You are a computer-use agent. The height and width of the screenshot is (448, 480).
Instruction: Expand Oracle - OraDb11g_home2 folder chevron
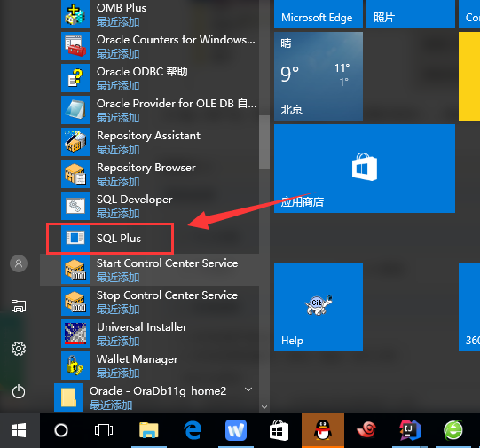pos(248,389)
